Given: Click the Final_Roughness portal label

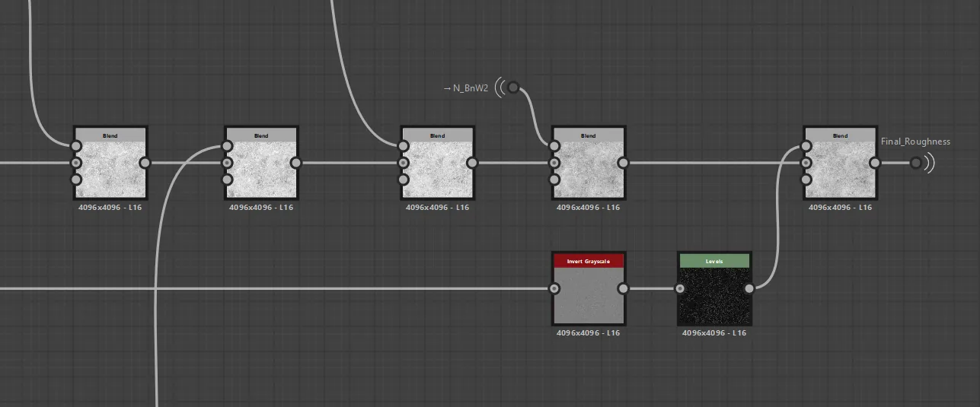Looking at the screenshot, I should (x=915, y=141).
